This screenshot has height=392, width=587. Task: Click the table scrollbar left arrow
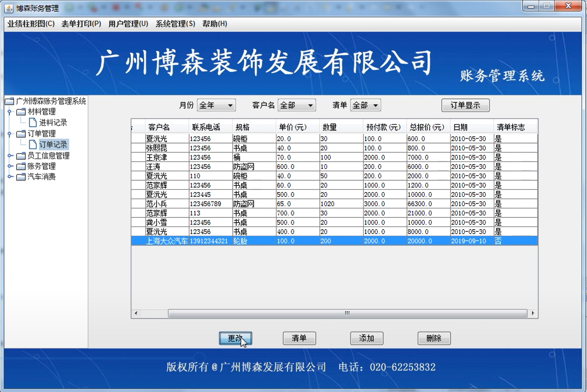pos(136,313)
